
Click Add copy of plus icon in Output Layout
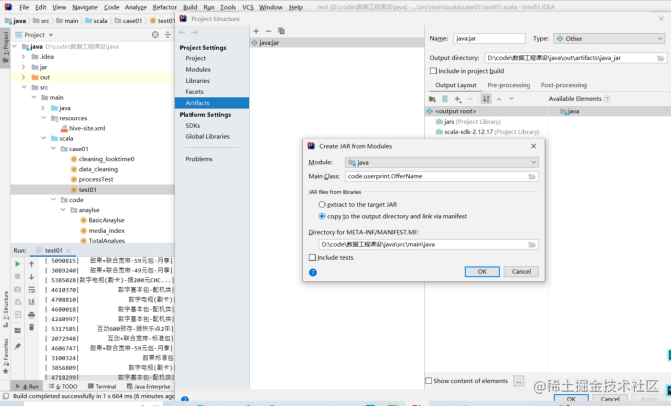coord(458,99)
